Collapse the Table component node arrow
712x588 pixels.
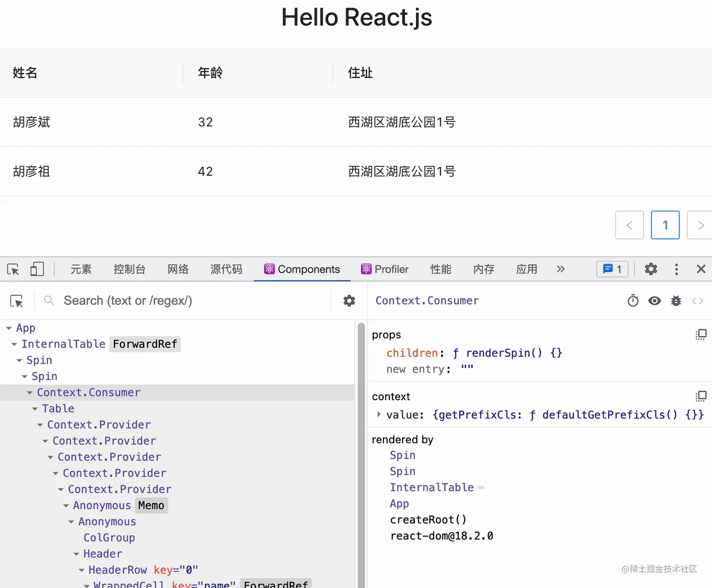35,409
